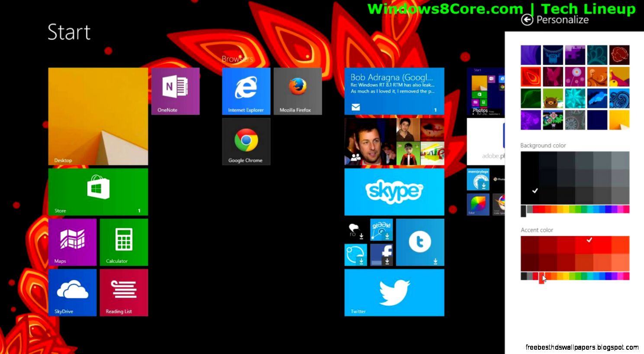The image size is (644, 354).
Task: Launch the Calculator tile
Action: (x=124, y=242)
